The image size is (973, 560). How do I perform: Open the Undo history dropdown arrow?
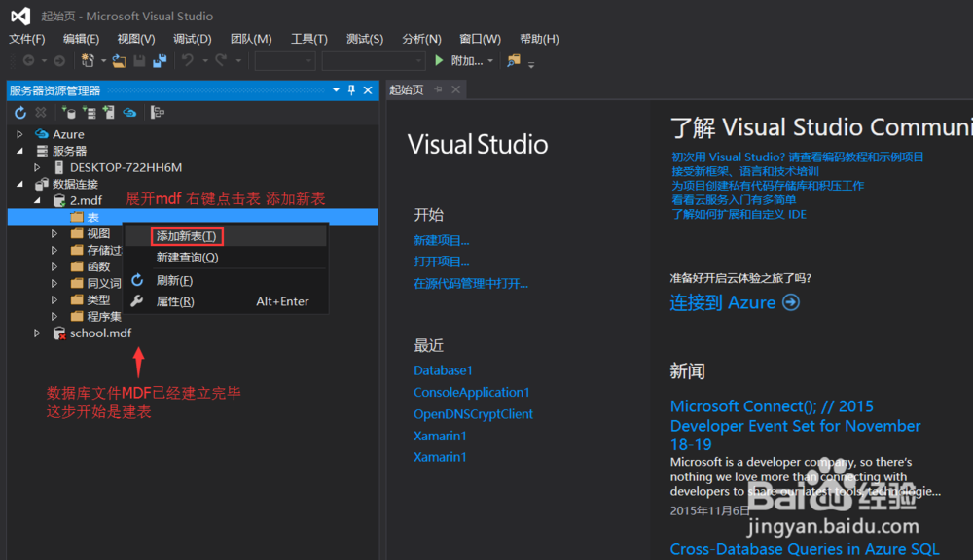click(204, 61)
